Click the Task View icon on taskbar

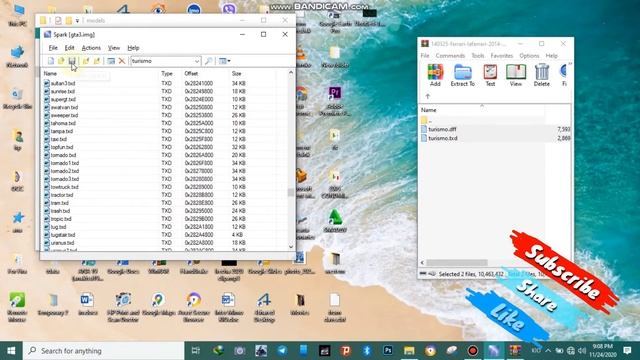tap(196, 351)
